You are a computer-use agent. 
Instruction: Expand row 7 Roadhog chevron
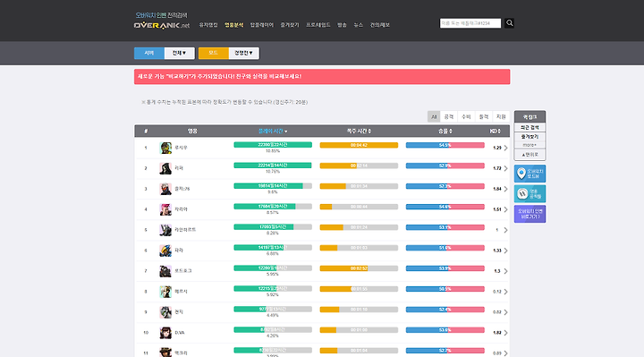point(505,271)
